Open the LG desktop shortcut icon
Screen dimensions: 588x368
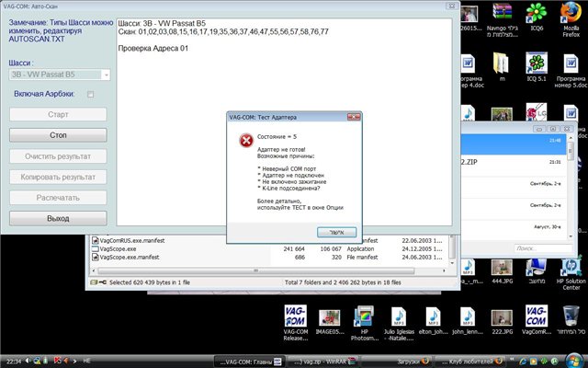click(x=537, y=112)
